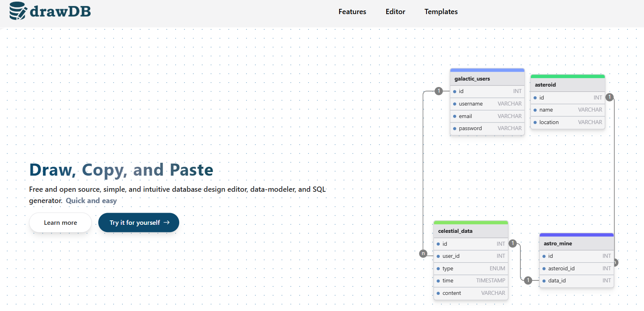
Task: Click the drawDB database logo icon
Action: click(x=18, y=11)
